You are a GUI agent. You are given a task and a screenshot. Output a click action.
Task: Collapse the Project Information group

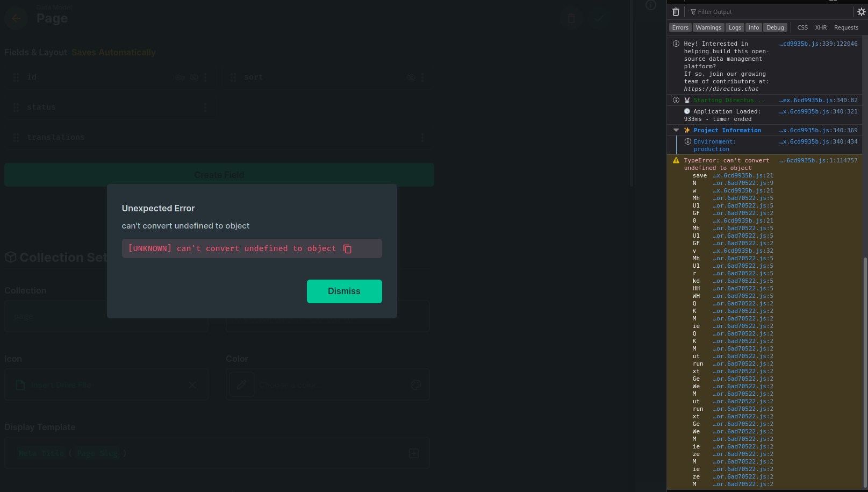(x=676, y=130)
